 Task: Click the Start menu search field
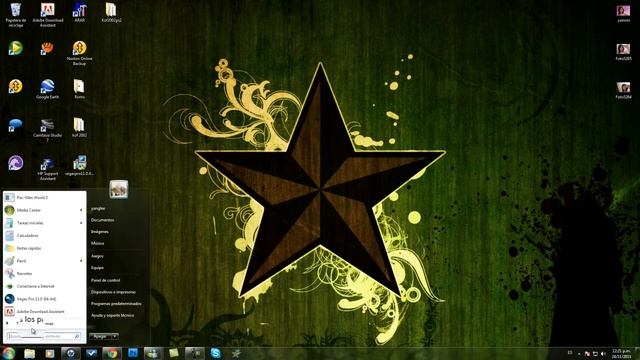tap(43, 336)
